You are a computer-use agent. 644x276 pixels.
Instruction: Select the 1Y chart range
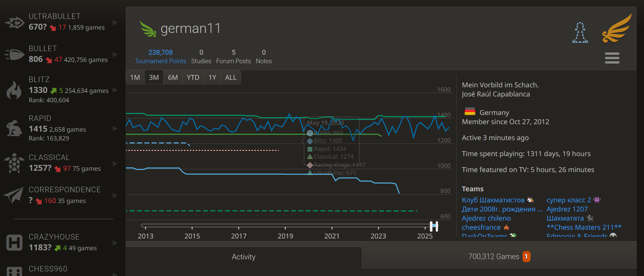point(212,78)
